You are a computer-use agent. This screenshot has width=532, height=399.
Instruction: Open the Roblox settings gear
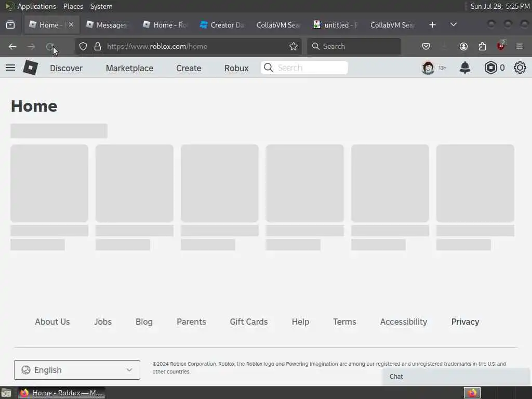pos(520,68)
